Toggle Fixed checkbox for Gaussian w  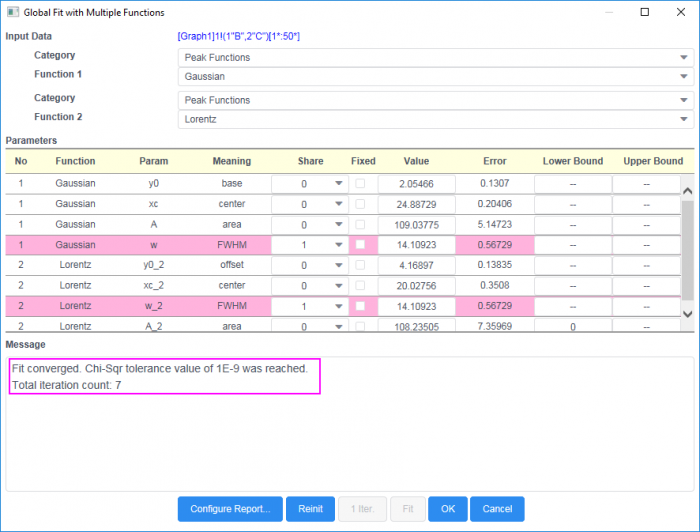[361, 245]
